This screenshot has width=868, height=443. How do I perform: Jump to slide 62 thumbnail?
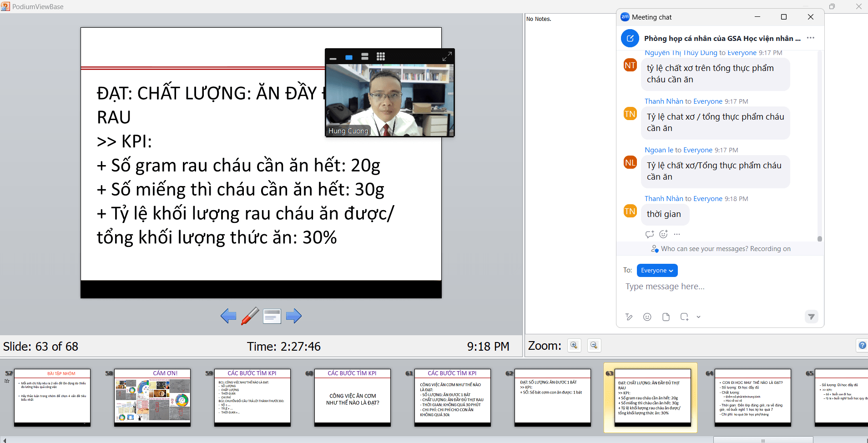click(553, 398)
